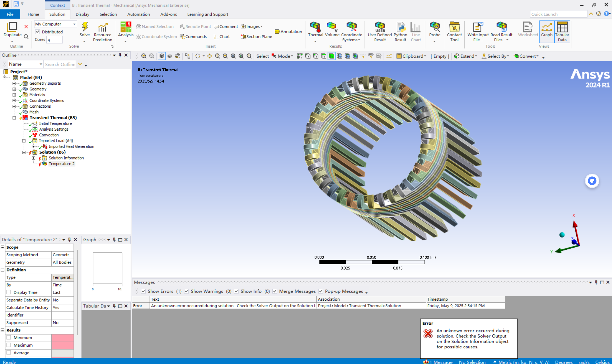
Task: Open the Automation ribbon tab
Action: tap(138, 14)
